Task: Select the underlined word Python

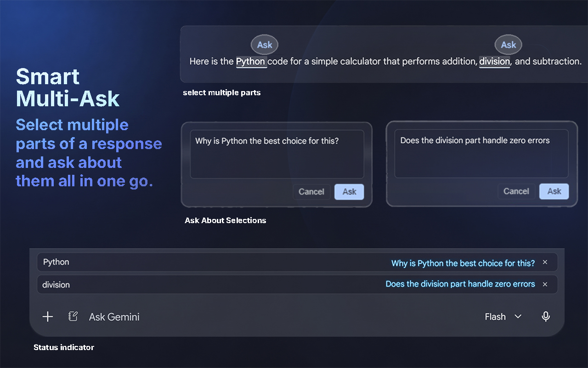Action: 251,61
